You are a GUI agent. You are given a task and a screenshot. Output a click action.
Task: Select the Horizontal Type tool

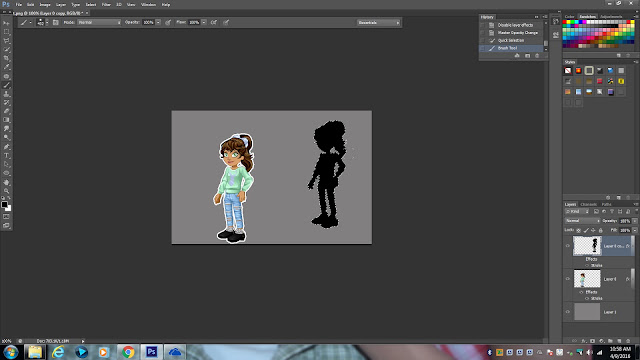(x=7, y=156)
